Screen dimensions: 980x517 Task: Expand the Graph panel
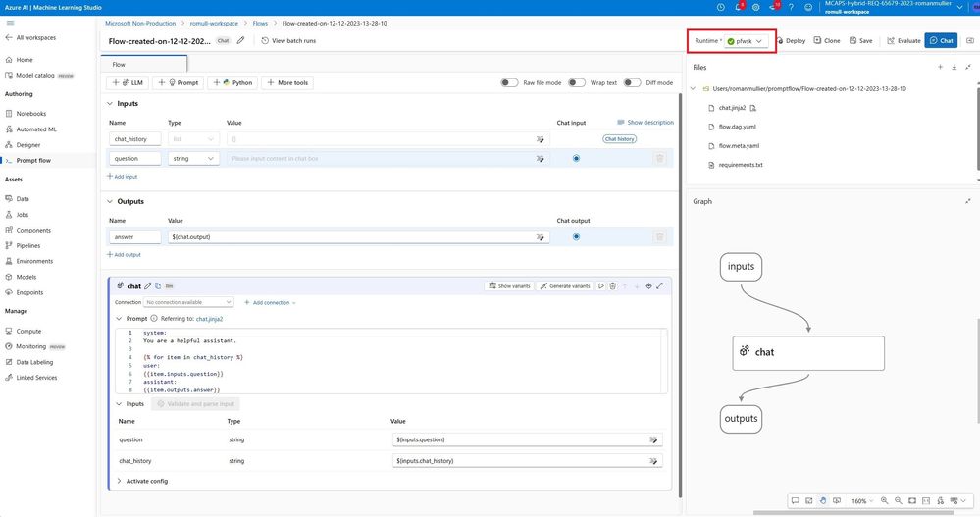point(968,201)
